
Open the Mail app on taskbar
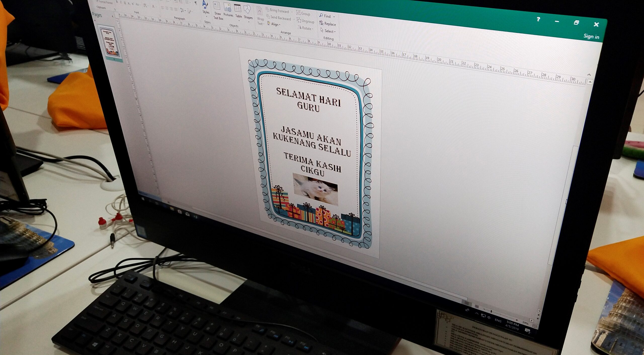click(x=187, y=214)
